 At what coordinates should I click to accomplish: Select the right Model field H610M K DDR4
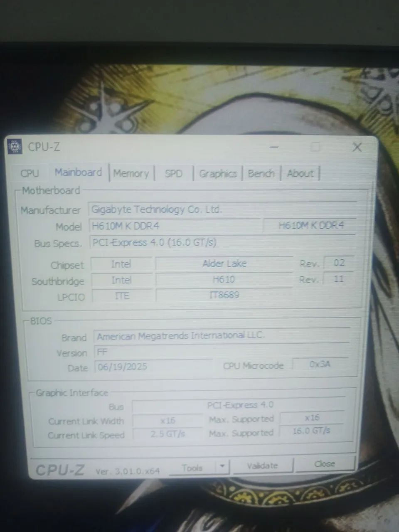tap(310, 225)
